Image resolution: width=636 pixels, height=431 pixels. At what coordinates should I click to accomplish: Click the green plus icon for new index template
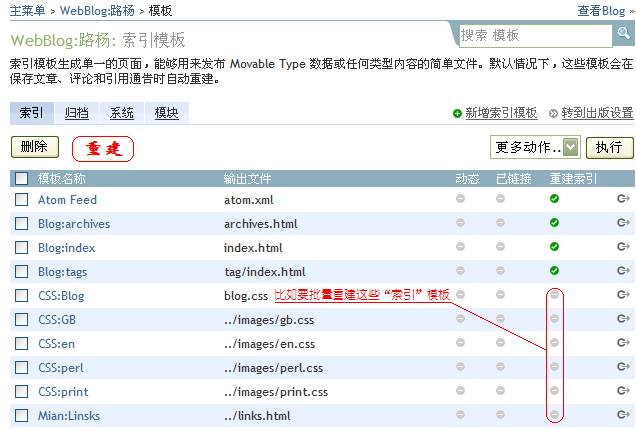pos(457,114)
